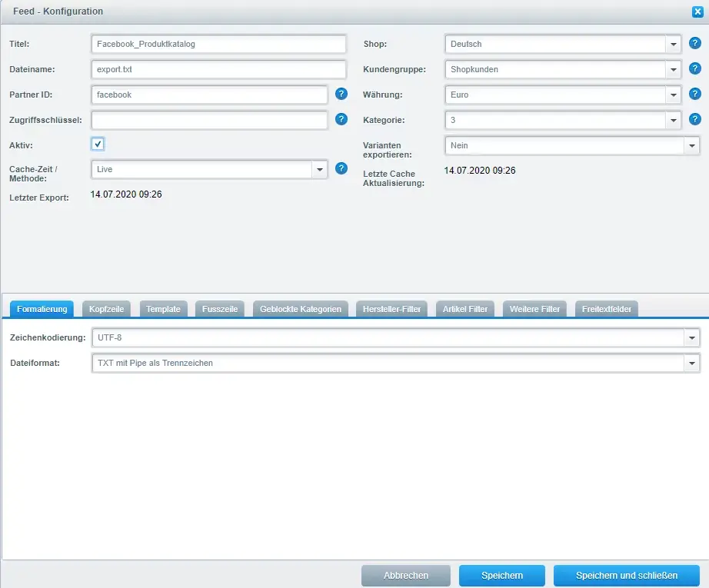709x588 pixels.
Task: Open the Template tab
Action: tap(163, 309)
